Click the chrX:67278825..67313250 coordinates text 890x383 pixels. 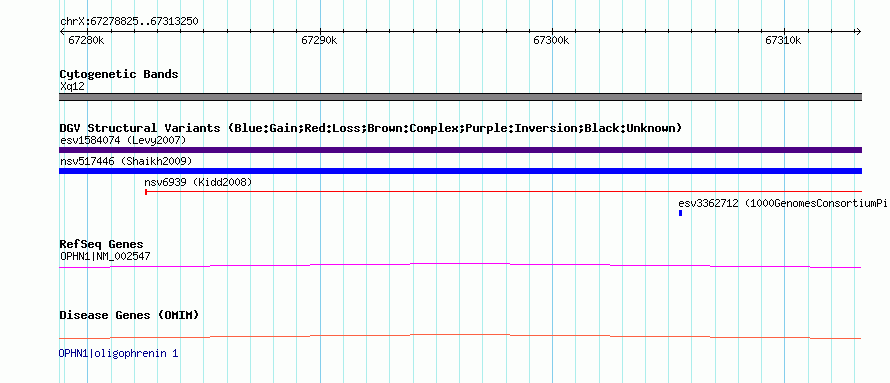pos(129,22)
